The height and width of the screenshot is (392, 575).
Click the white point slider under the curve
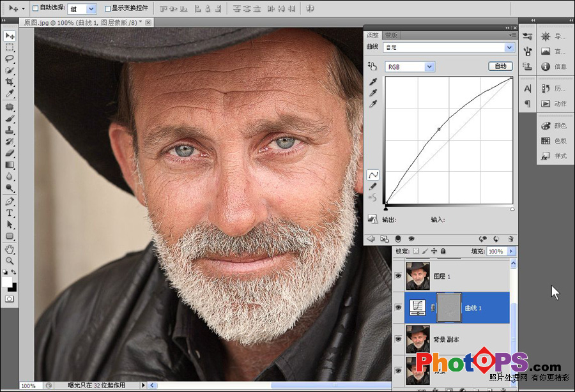coord(512,209)
